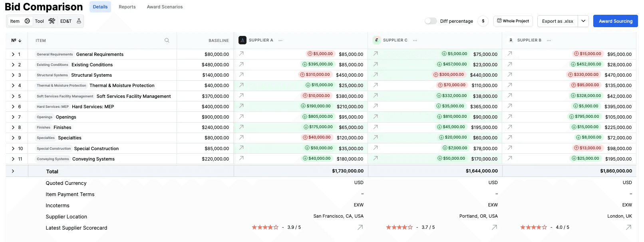644x242 pixels.
Task: Click baseline value $900,000.00 for Openings
Action: 215,117
